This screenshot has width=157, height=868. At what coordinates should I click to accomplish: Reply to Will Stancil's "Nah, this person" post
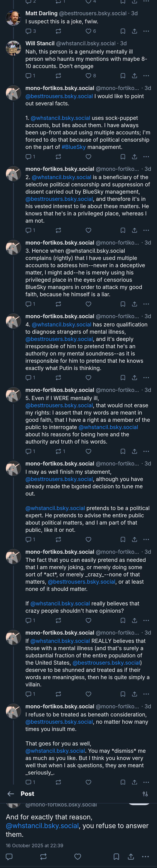(28, 75)
